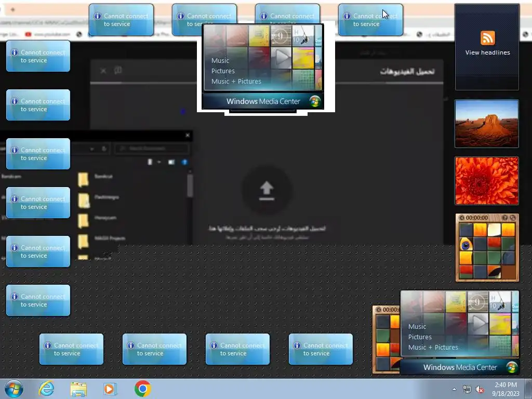Focus the file picker search box

[152, 148]
